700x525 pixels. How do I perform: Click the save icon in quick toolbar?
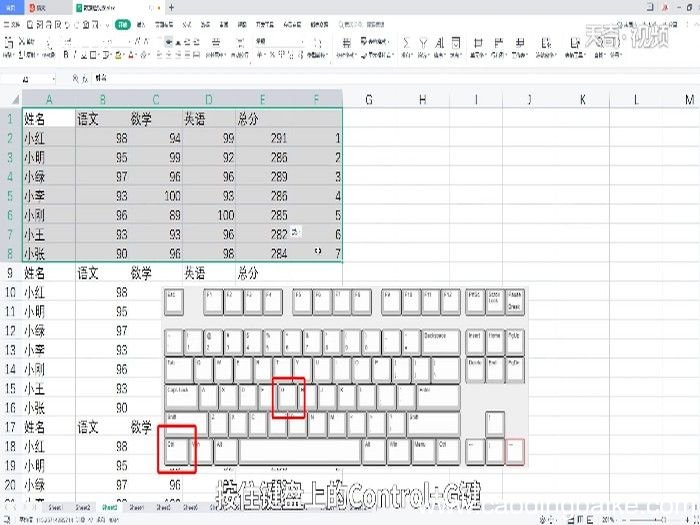click(x=30, y=25)
